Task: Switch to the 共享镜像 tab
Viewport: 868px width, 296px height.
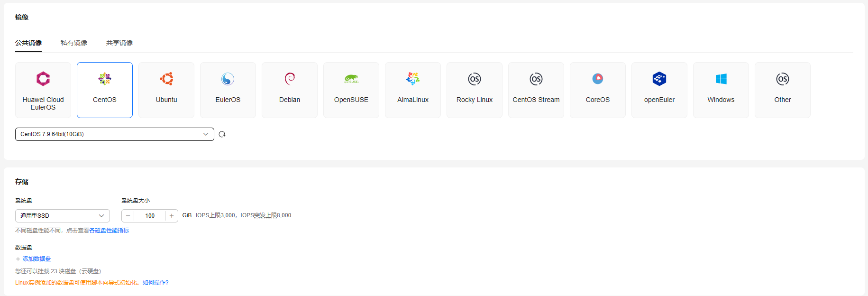Action: (x=119, y=43)
